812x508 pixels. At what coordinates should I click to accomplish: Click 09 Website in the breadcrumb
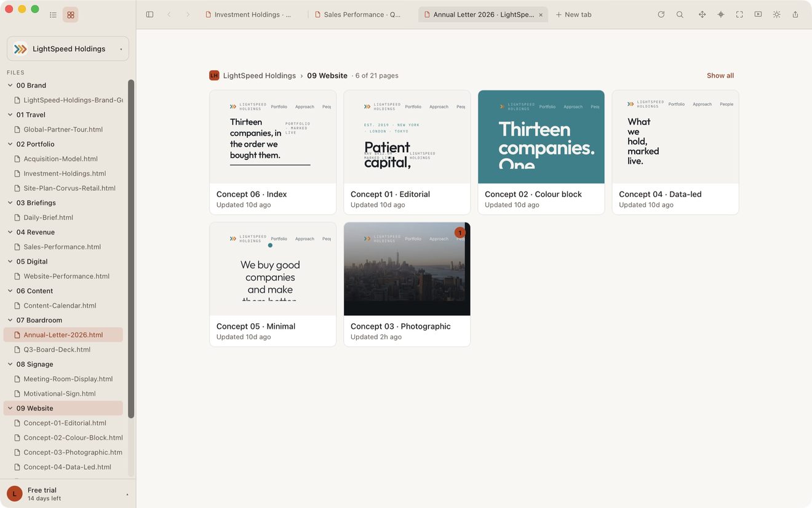pos(327,76)
